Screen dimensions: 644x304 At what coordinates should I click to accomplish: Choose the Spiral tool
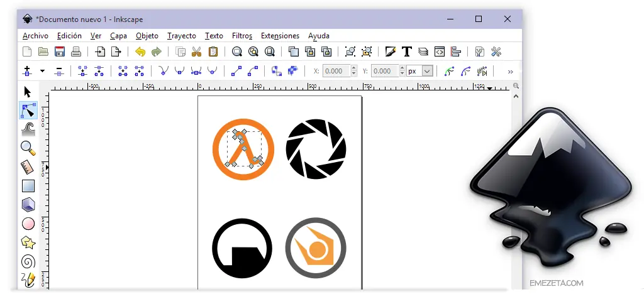(x=28, y=261)
